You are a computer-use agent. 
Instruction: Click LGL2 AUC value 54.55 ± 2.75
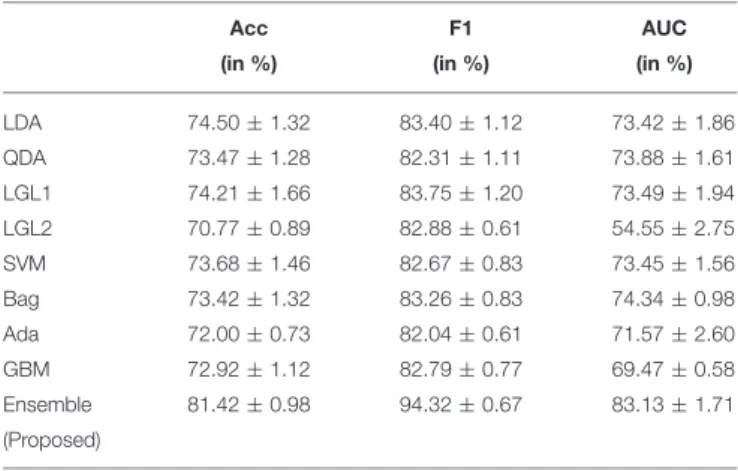pyautogui.click(x=673, y=229)
